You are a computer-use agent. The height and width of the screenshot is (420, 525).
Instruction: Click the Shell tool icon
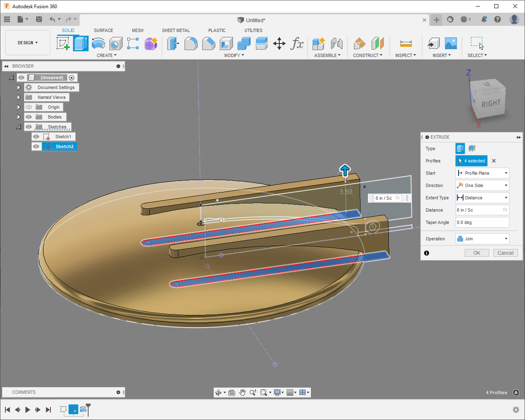tap(226, 43)
